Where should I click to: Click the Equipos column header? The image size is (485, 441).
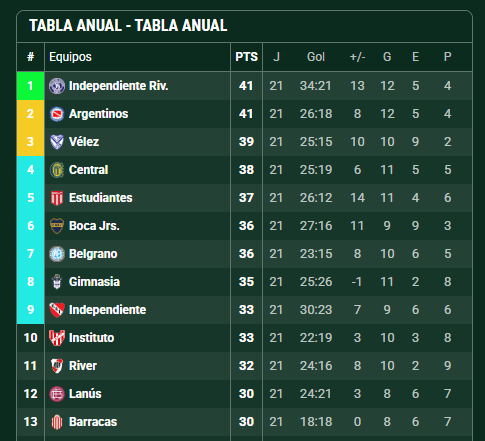tap(70, 57)
